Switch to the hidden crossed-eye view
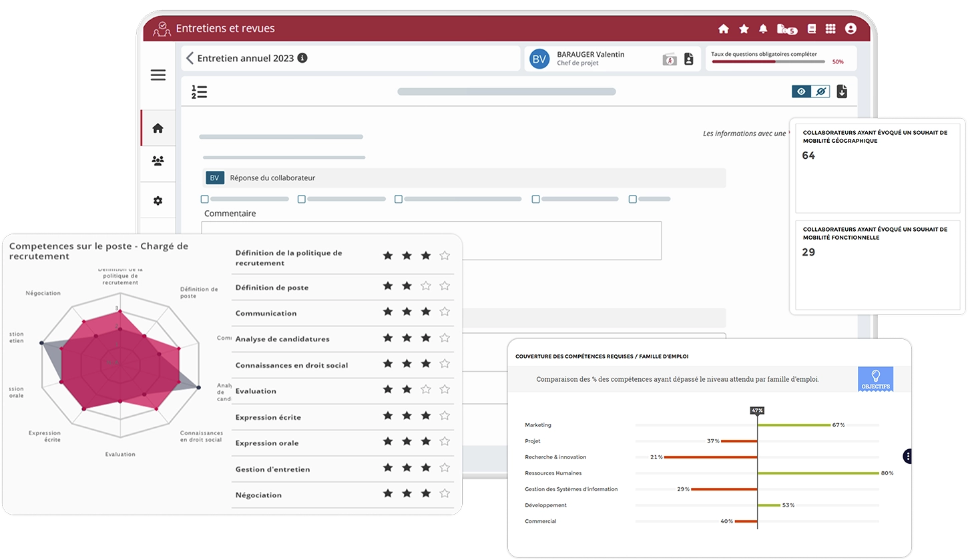 click(x=820, y=91)
